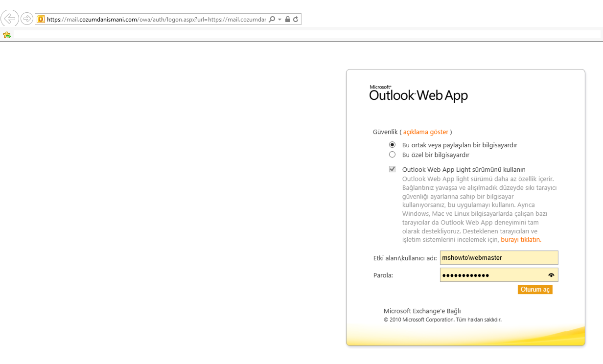Toggle 'Outlook Web App Light sürümünü kullanın' checkbox
This screenshot has width=603, height=364.
[x=392, y=169]
